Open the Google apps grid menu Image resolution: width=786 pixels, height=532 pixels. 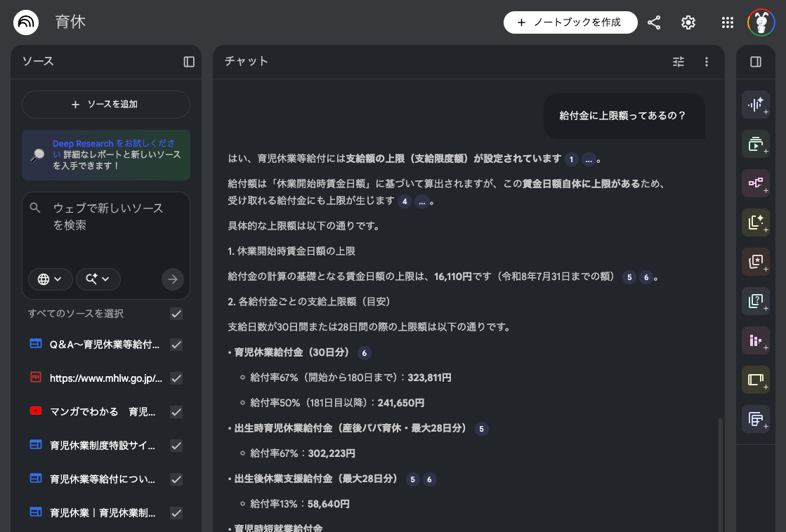coord(727,22)
